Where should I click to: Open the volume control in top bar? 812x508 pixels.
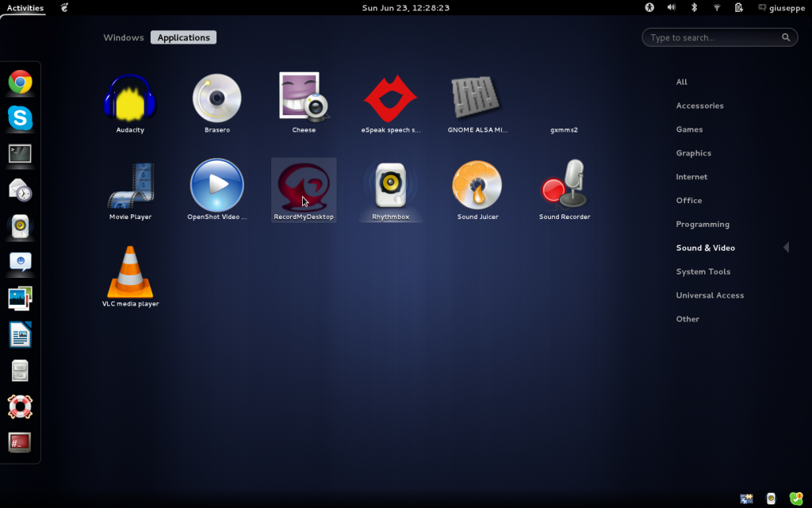tap(672, 7)
